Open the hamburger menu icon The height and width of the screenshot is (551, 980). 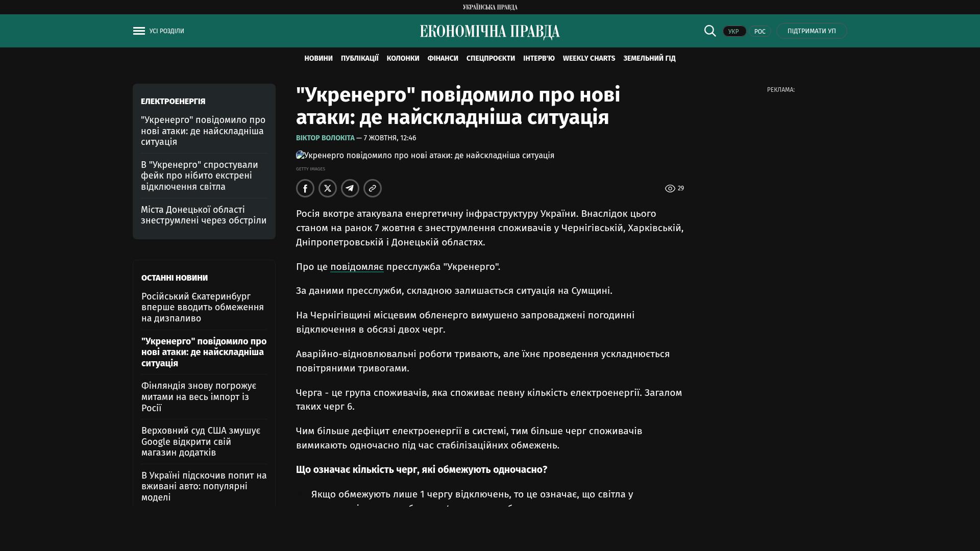[139, 31]
